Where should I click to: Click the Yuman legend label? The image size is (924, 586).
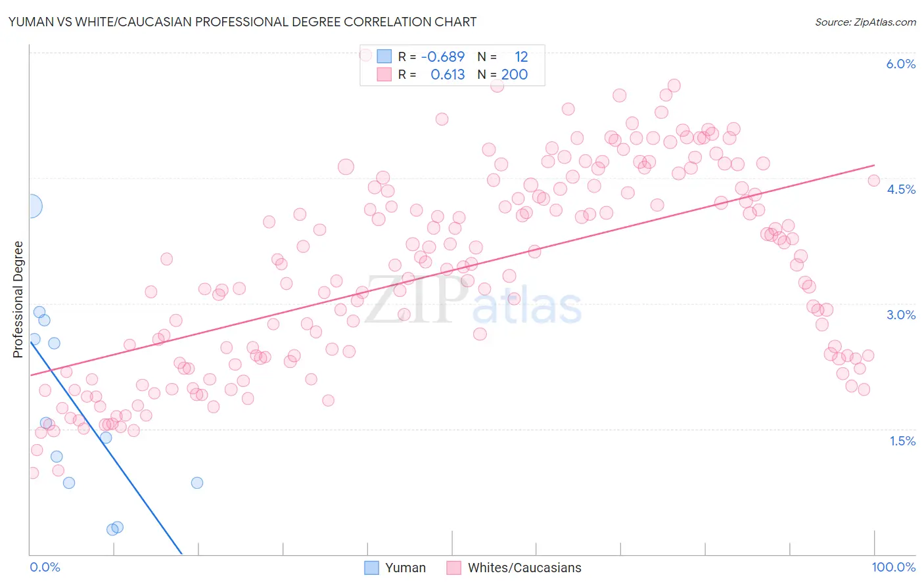(x=405, y=568)
